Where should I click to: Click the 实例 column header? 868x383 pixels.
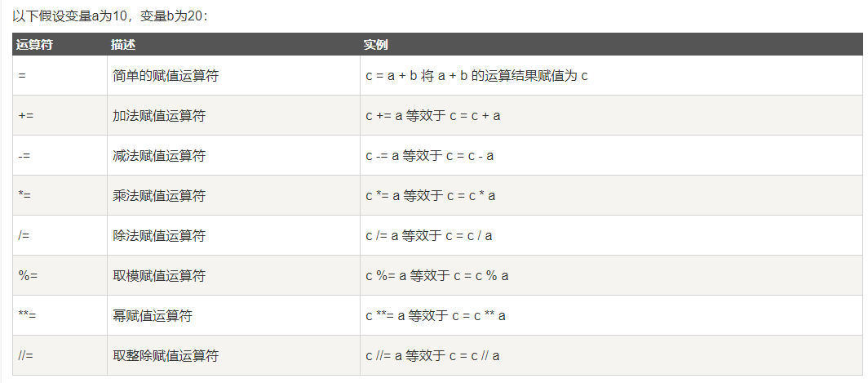tap(376, 44)
